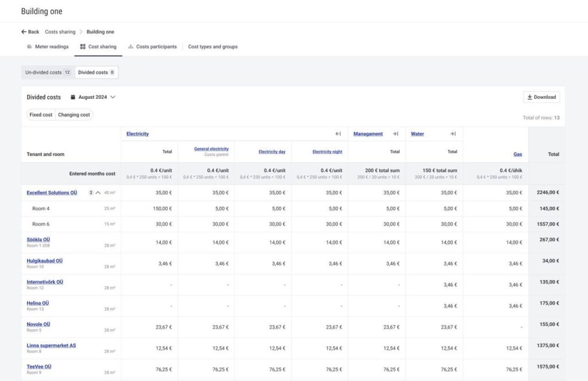Open the Söökla OÜ tenant link

(x=38, y=240)
